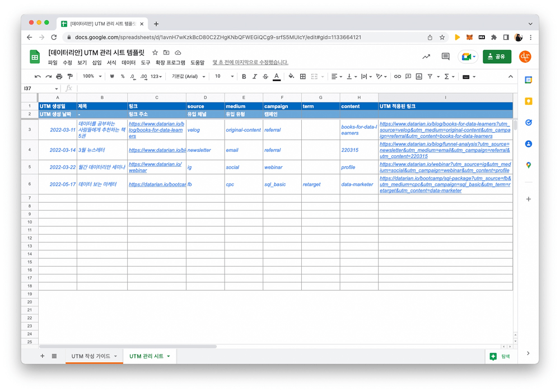Open comment history icon
The width and height of the screenshot is (560, 392).
click(446, 57)
